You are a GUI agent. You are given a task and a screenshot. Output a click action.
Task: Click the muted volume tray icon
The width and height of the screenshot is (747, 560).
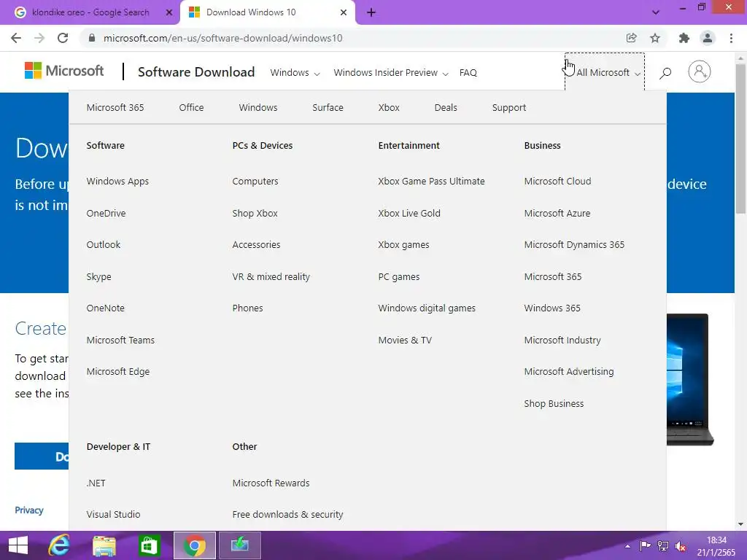pyautogui.click(x=681, y=546)
